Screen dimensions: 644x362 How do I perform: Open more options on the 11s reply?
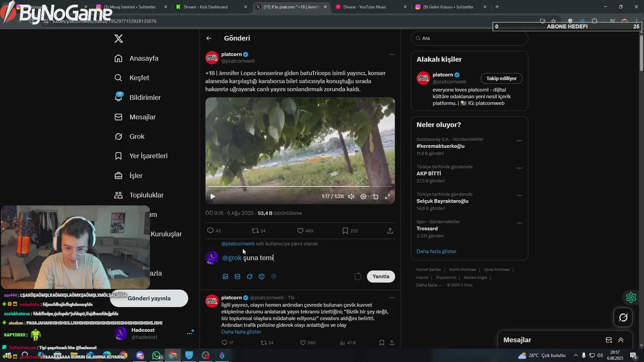[391, 298]
